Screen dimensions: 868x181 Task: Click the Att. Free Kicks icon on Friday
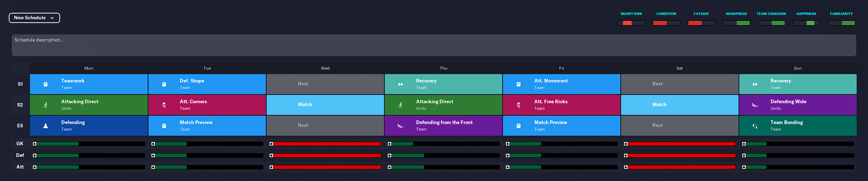[x=519, y=105]
